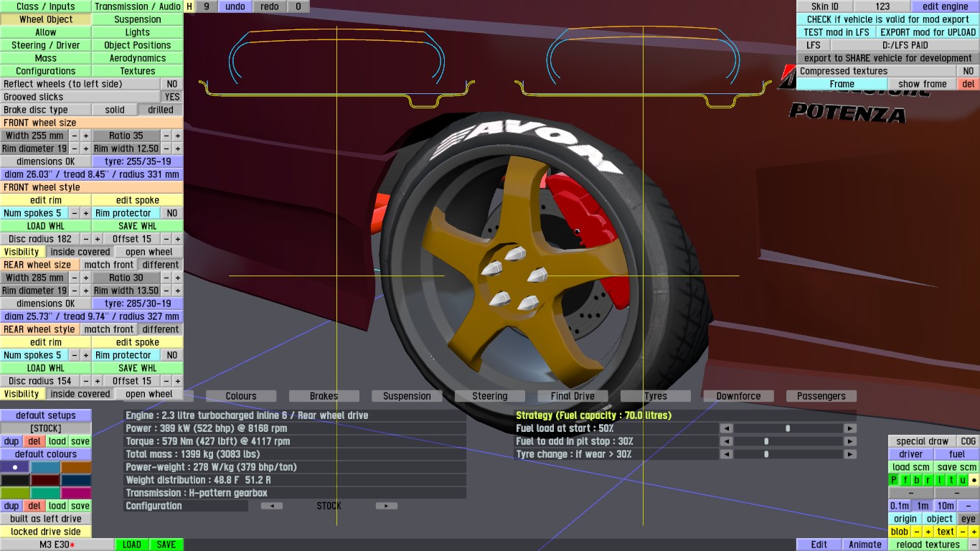Screen dimensions: 980x551
Task: Click the undo button
Action: (x=235, y=6)
